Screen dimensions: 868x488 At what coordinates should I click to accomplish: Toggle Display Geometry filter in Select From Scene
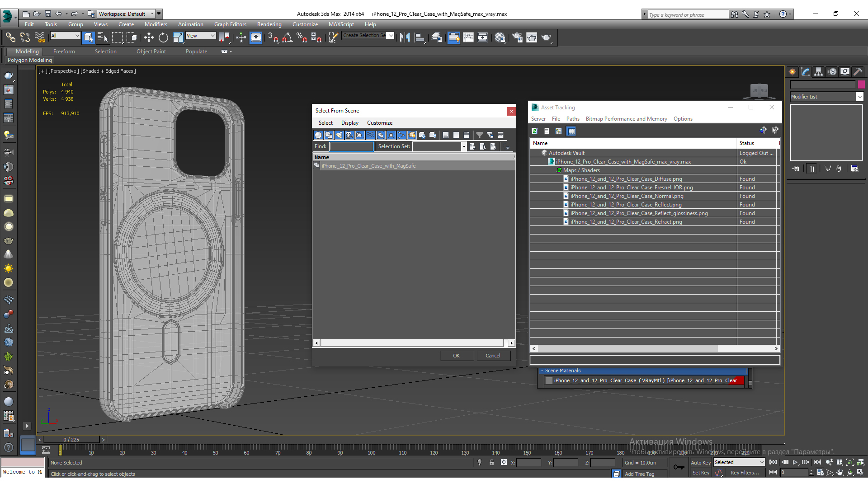318,135
